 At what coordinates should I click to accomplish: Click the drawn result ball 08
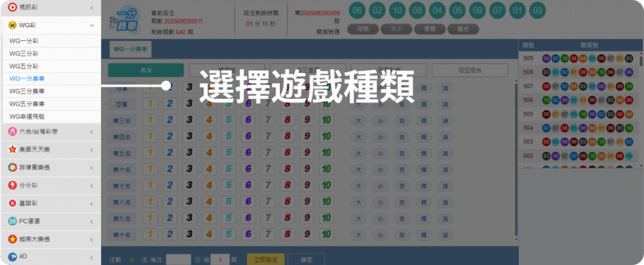point(417,11)
